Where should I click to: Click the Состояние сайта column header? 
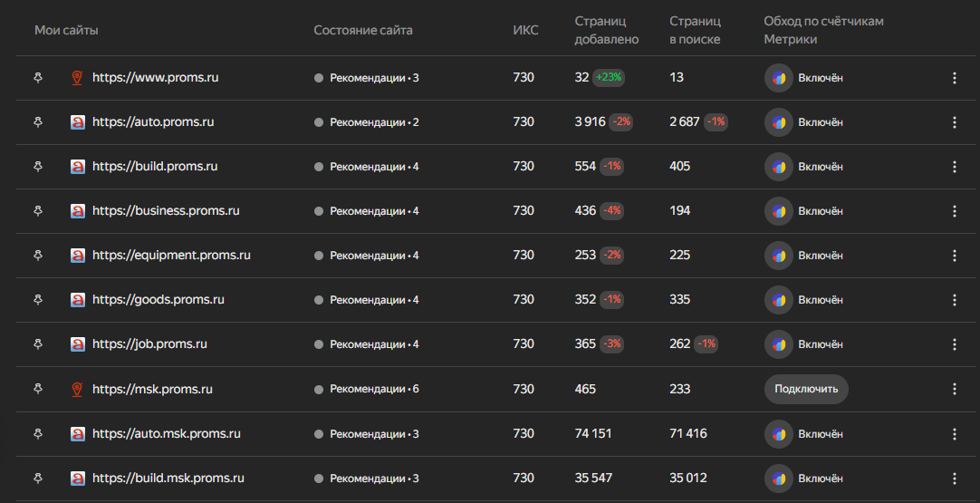[362, 30]
